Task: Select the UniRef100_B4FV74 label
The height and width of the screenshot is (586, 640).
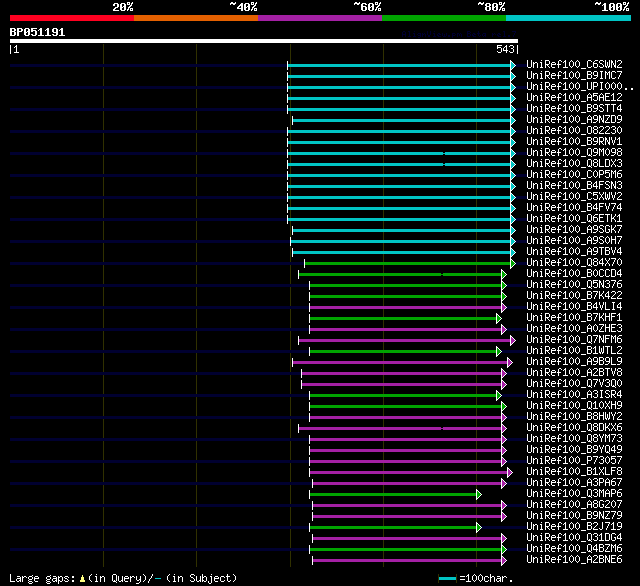Action: [x=574, y=208]
